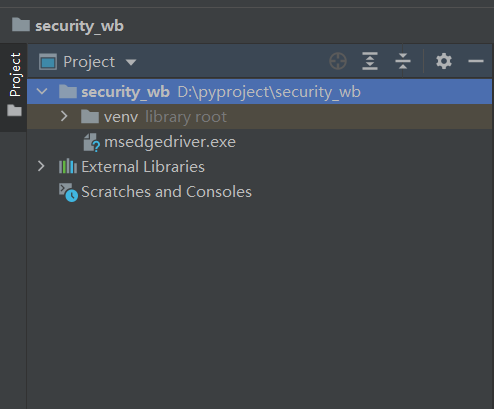Click the External Libraries bars icon
Screen dimensions: 494x409
coord(68,166)
